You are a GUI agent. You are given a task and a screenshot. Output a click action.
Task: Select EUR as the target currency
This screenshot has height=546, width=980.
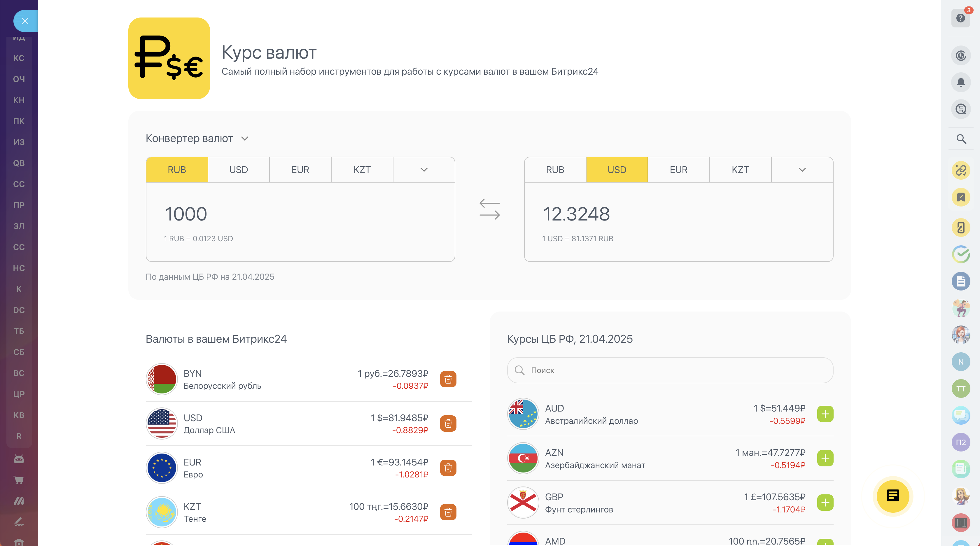click(x=678, y=170)
